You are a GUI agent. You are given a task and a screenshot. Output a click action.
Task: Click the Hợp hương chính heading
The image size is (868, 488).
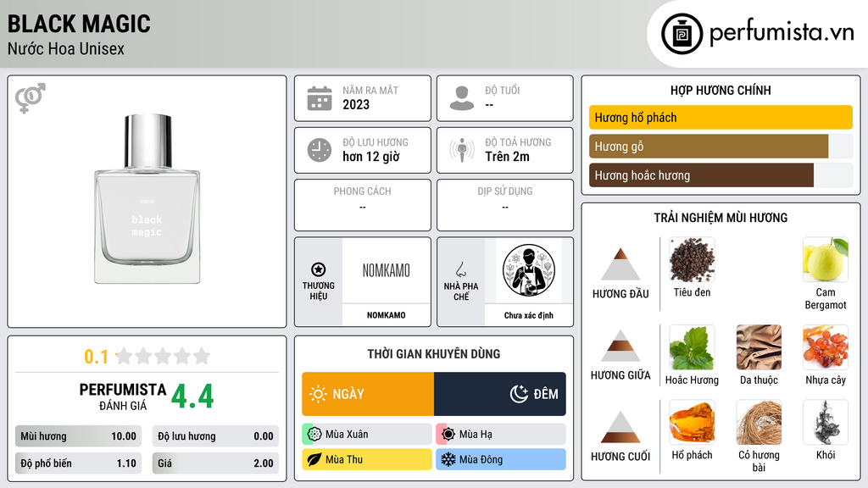click(721, 90)
